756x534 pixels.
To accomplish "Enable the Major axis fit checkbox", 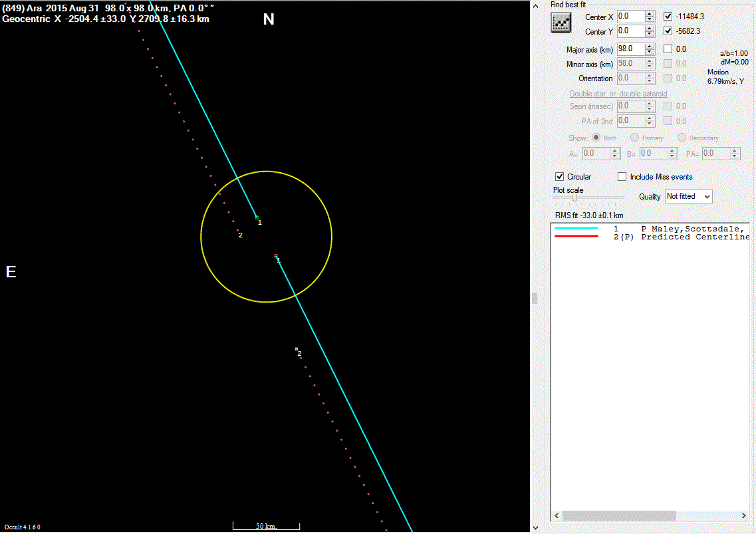I will point(668,49).
